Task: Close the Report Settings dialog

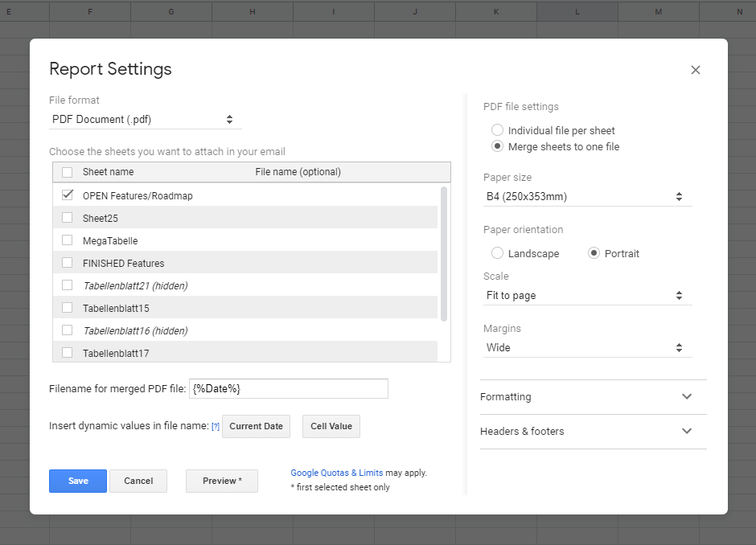Action: coord(696,70)
